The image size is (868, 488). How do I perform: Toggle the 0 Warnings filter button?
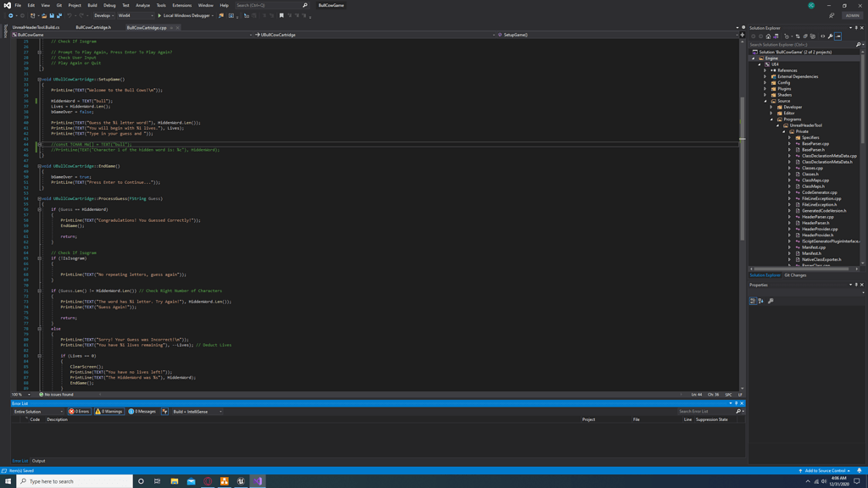pos(109,412)
